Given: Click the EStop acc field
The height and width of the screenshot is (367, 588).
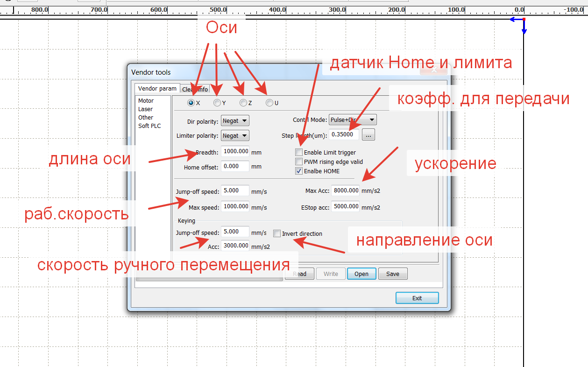Looking at the screenshot, I should pos(345,206).
